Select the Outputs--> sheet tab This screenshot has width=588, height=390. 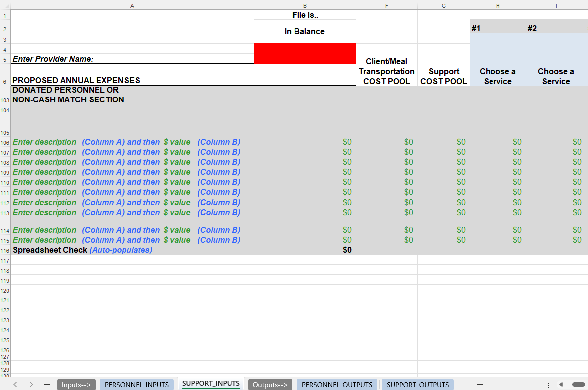[x=270, y=384]
